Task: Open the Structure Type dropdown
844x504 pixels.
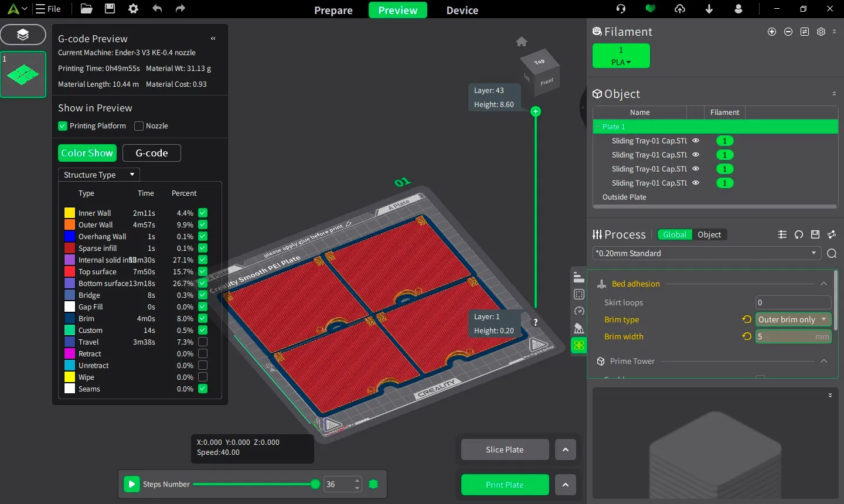Action: point(98,175)
